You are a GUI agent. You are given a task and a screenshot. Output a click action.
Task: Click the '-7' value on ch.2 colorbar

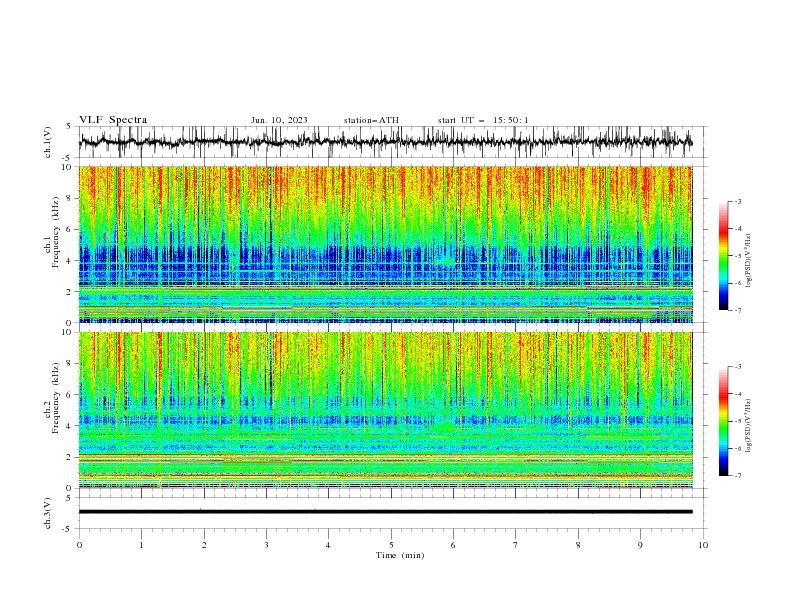click(x=737, y=476)
